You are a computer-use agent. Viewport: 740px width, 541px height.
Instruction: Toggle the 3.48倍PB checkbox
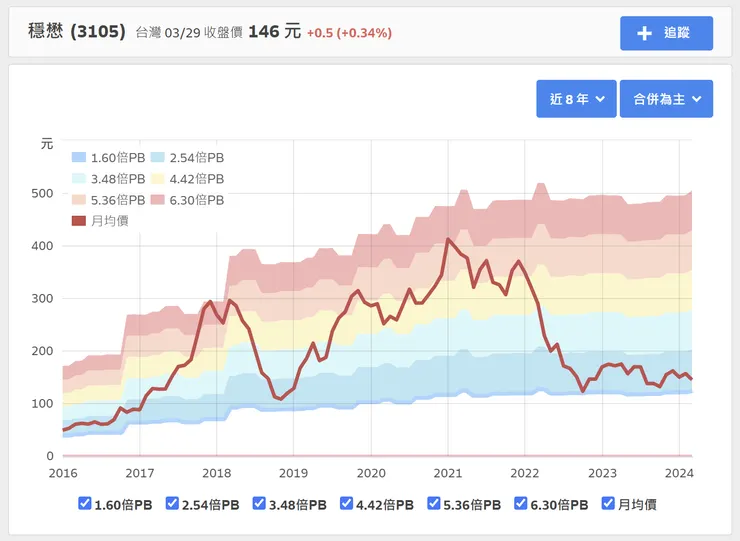(259, 503)
